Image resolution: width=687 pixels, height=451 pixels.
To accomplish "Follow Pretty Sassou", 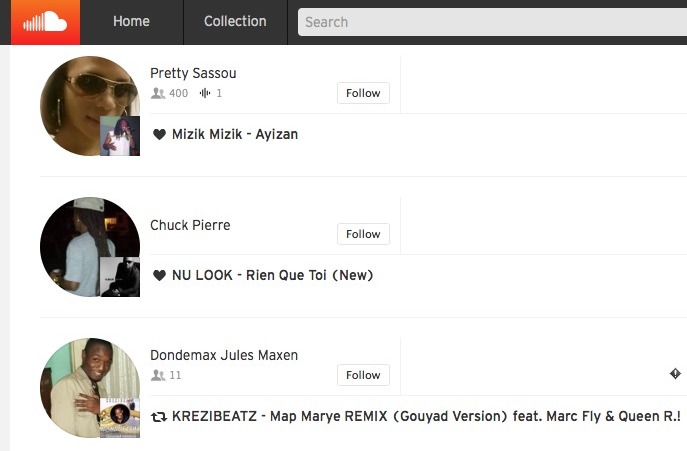I will tap(363, 93).
